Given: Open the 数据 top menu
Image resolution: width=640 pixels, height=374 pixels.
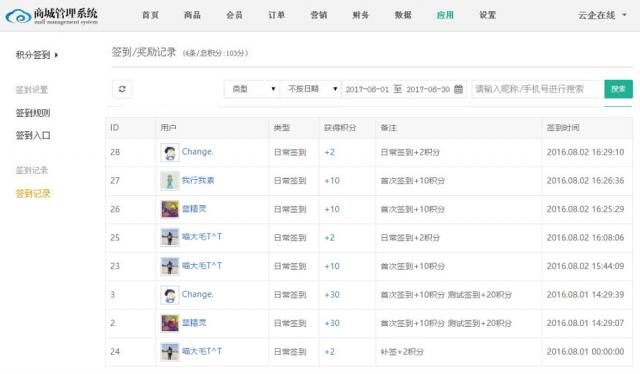Looking at the screenshot, I should [x=403, y=15].
